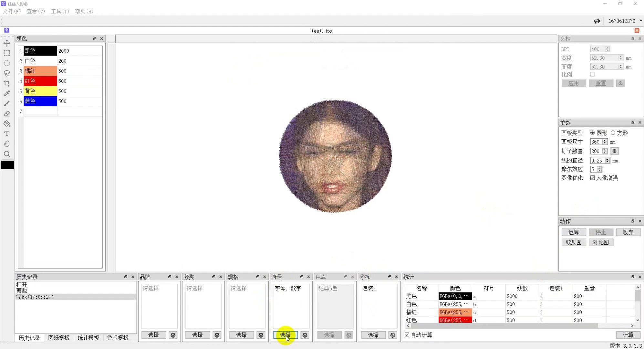Select the Paint Bucket fill tool
Image resolution: width=644 pixels, height=349 pixels.
pos(7,124)
